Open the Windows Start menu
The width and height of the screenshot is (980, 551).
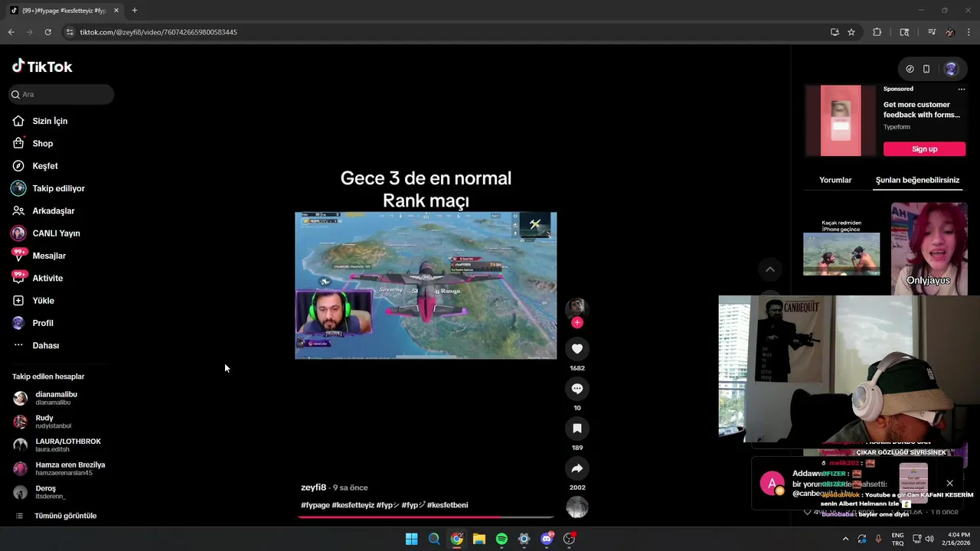tap(411, 539)
